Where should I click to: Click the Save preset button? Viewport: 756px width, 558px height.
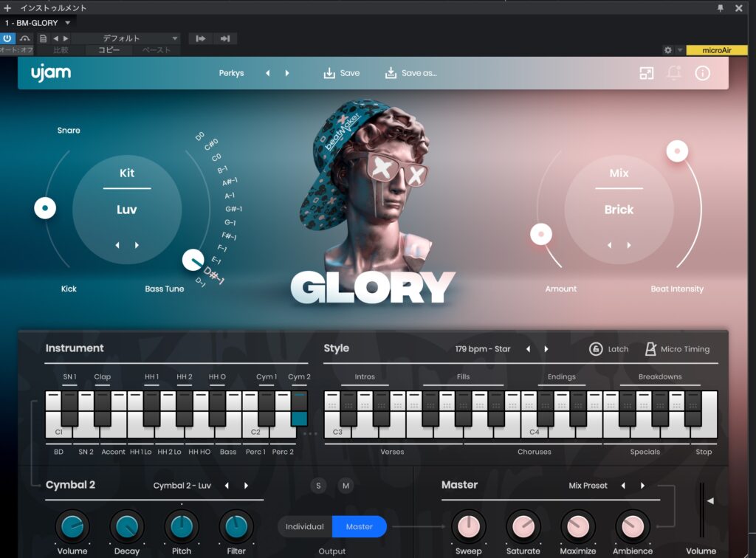[341, 73]
